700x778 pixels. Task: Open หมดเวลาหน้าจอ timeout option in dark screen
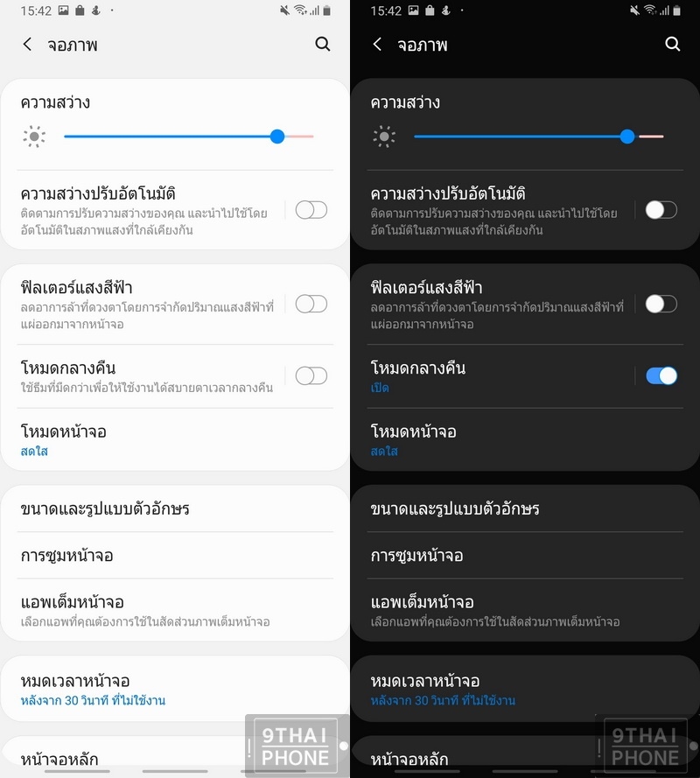pyautogui.click(x=525, y=690)
